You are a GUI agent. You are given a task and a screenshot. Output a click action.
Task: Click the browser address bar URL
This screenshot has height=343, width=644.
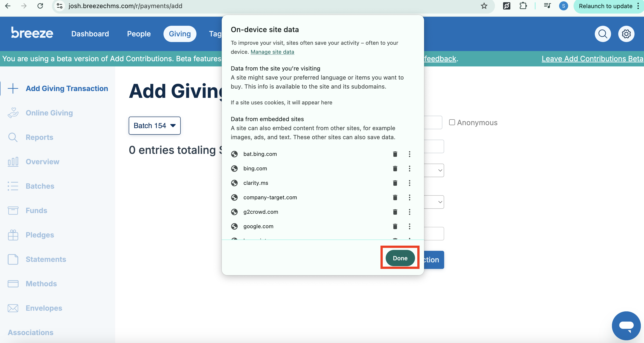[125, 6]
